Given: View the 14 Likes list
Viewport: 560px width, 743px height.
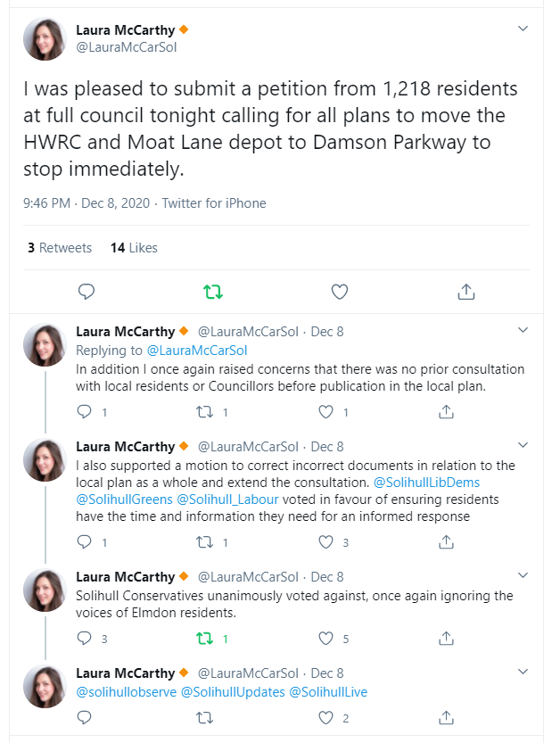Looking at the screenshot, I should point(134,248).
